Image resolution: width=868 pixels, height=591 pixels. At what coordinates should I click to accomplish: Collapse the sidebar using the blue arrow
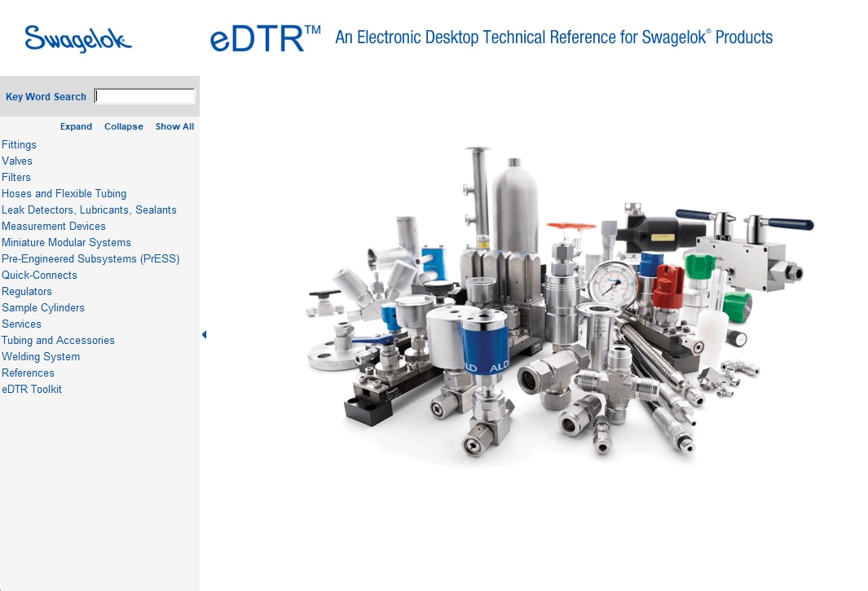point(205,334)
